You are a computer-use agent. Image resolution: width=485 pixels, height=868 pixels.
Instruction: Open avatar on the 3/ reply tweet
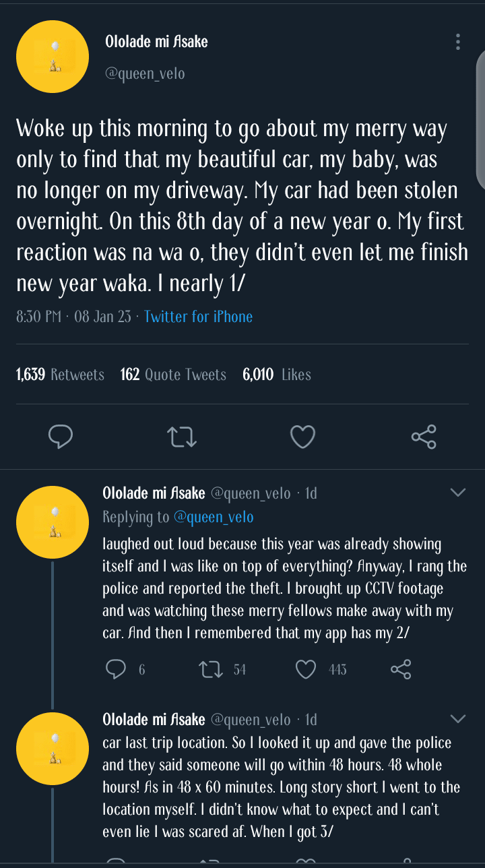[x=53, y=748]
